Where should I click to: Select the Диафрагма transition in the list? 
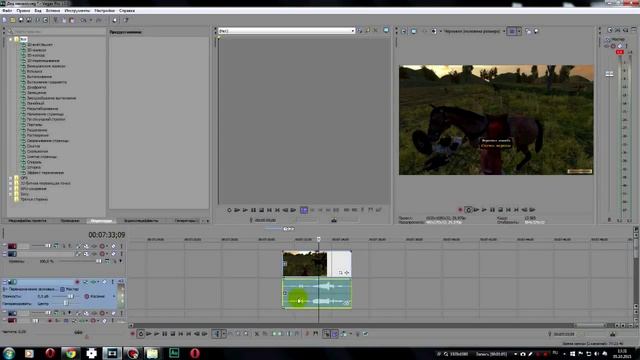coord(36,87)
